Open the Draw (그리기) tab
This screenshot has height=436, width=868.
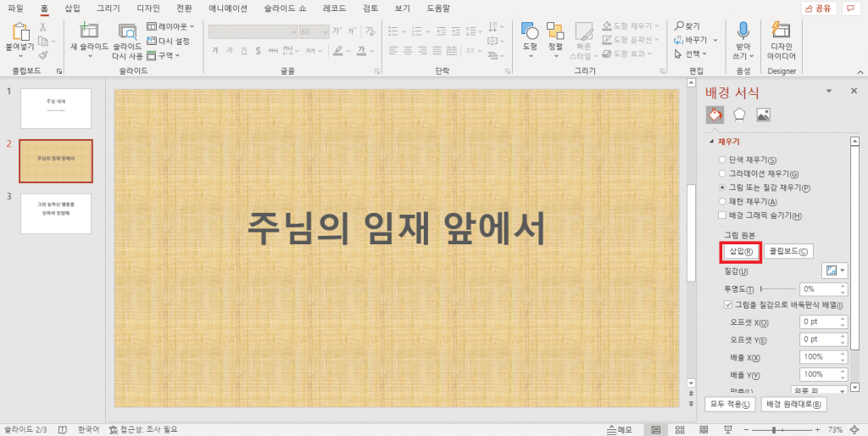[x=108, y=8]
